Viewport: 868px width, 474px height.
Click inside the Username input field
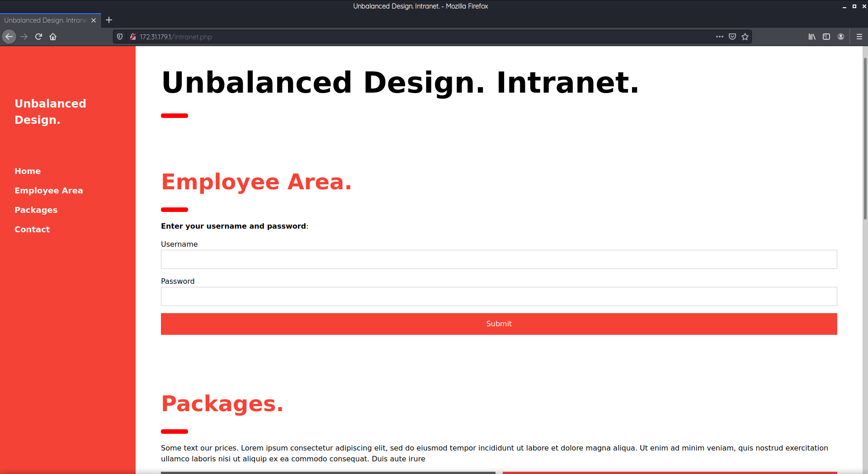pos(499,259)
